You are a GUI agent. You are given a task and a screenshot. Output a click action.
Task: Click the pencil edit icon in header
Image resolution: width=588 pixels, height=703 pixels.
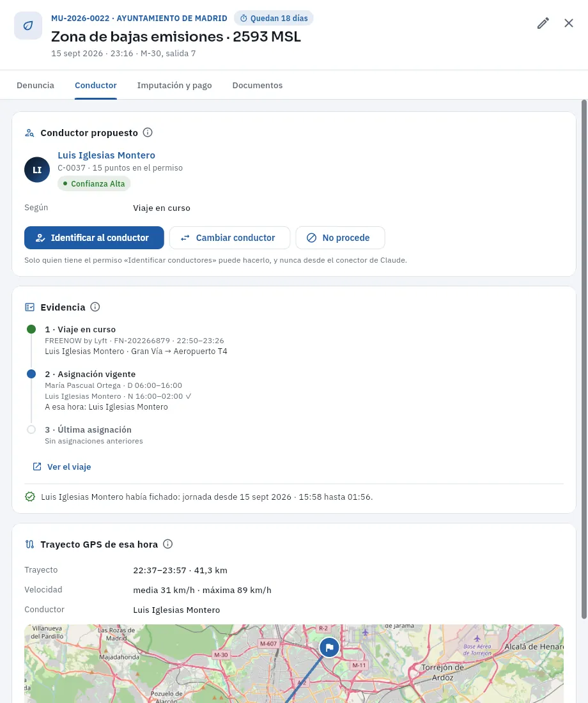[x=543, y=23]
